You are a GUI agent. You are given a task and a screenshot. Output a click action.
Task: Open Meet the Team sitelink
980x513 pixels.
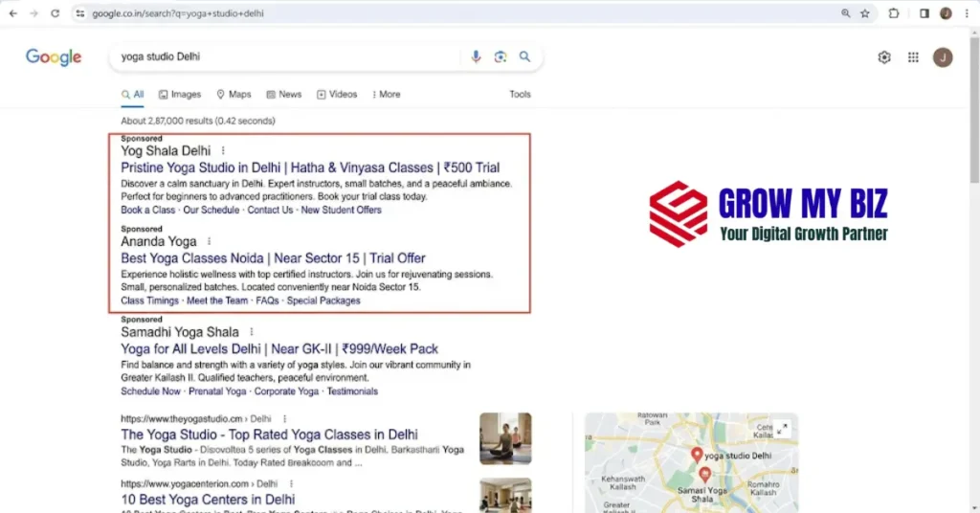point(217,301)
